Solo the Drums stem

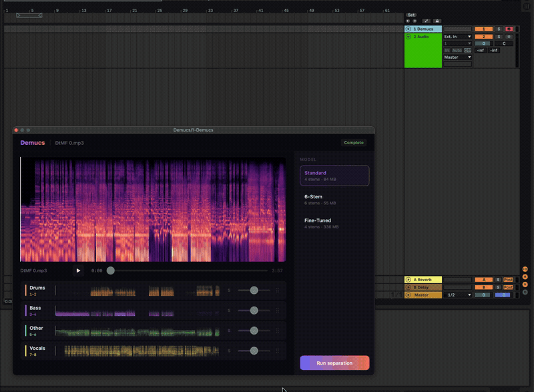tap(229, 290)
